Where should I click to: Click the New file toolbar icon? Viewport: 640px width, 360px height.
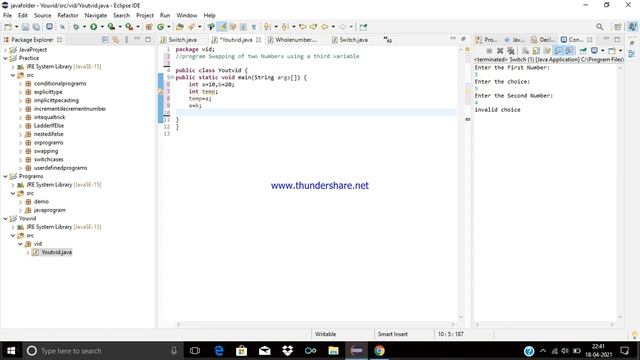click(x=8, y=27)
